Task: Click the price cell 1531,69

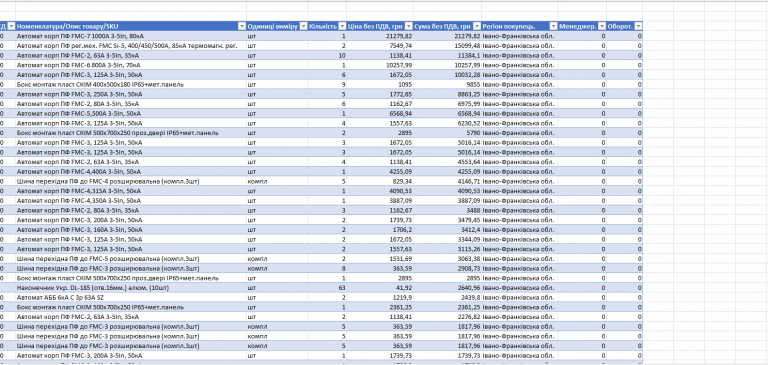Action: coord(380,259)
